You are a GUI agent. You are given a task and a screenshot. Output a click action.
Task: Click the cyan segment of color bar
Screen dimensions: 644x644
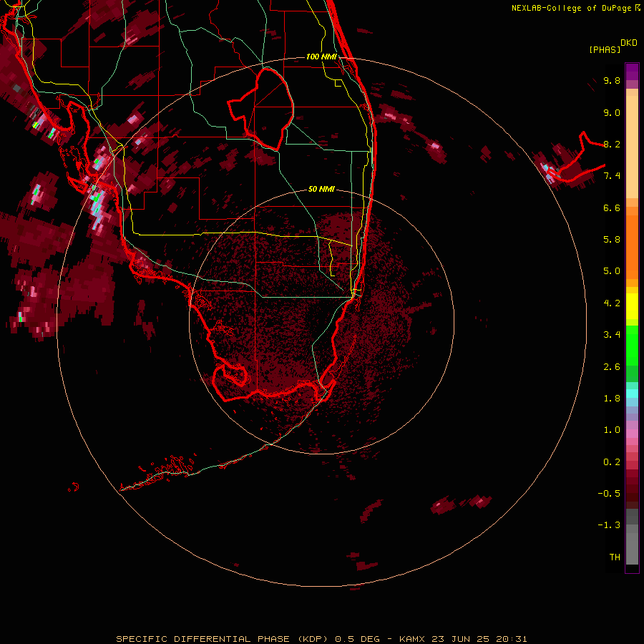click(632, 394)
